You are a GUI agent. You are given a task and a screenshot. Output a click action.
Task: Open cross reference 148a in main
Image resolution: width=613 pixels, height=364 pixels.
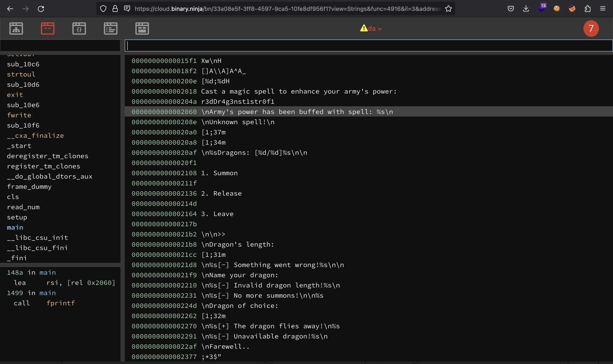[32, 273]
